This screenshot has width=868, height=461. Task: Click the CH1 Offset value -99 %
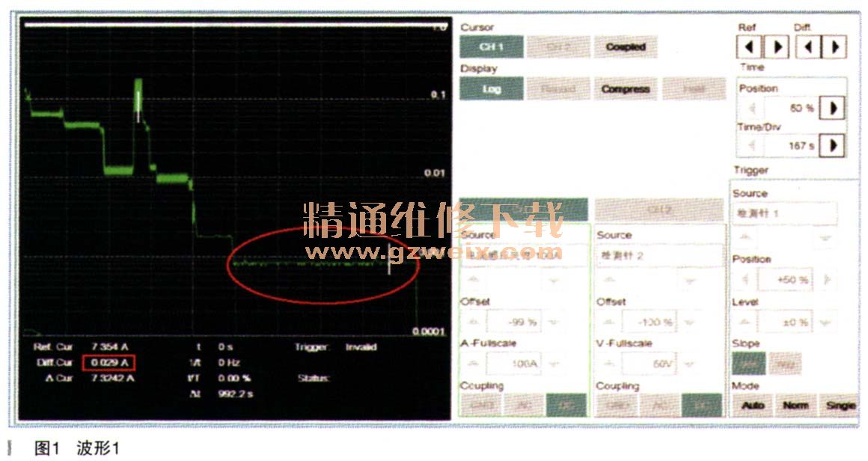point(514,322)
